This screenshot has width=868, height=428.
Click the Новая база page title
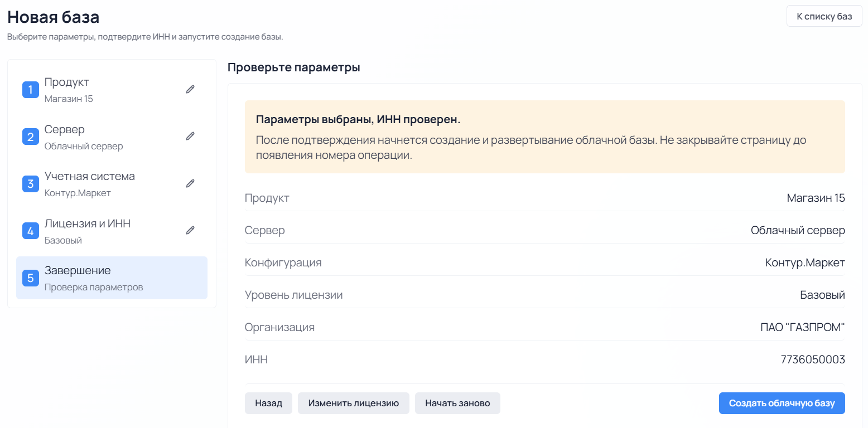pos(54,17)
